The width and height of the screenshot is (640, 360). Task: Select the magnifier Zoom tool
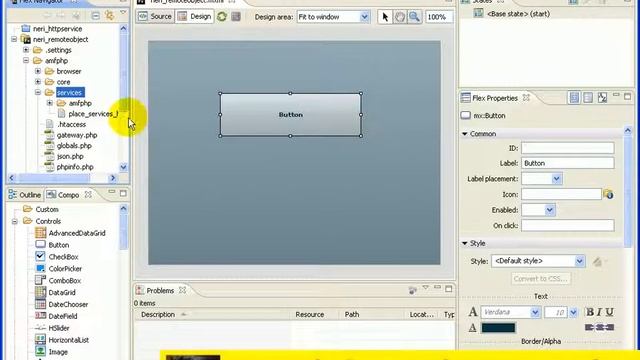[x=414, y=17]
